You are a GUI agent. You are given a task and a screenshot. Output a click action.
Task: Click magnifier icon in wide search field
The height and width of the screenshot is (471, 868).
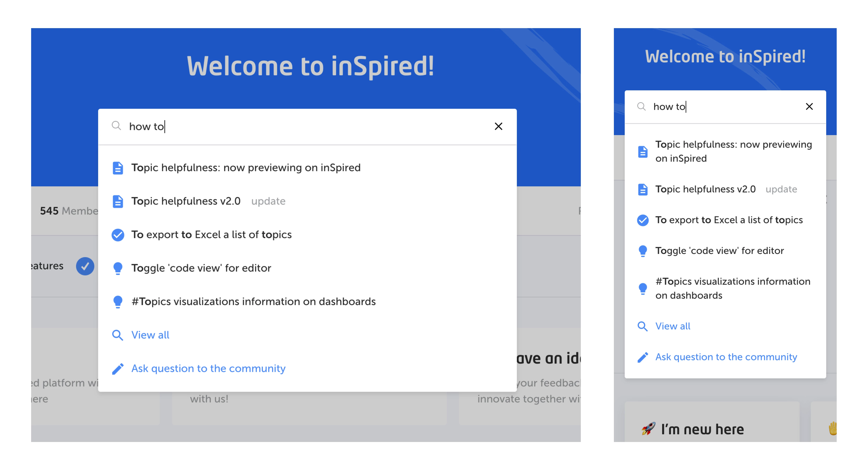coord(116,126)
